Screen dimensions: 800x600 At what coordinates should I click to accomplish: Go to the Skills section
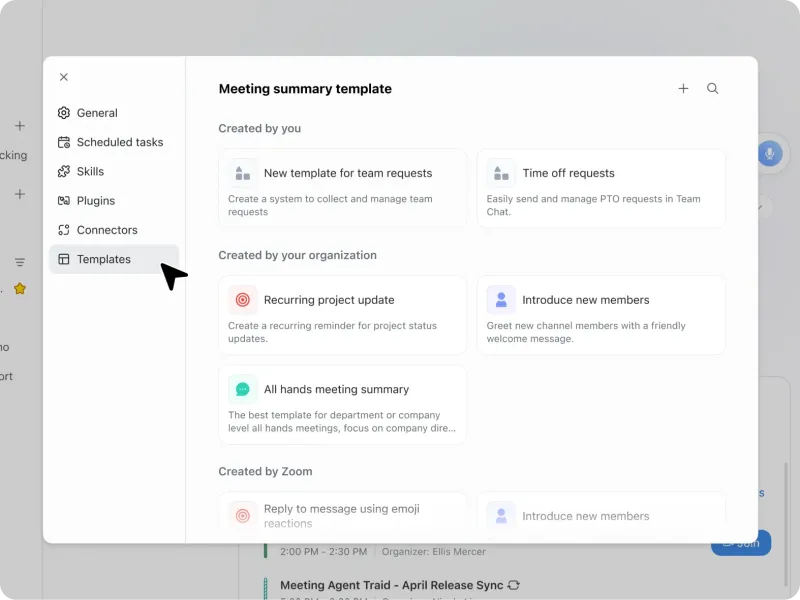coord(114,171)
